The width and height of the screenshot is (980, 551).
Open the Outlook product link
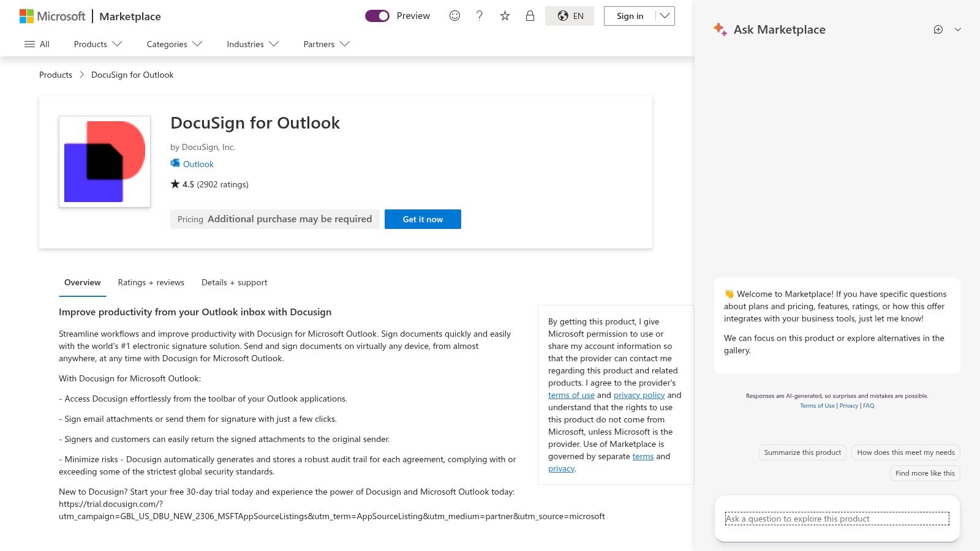pyautogui.click(x=198, y=164)
